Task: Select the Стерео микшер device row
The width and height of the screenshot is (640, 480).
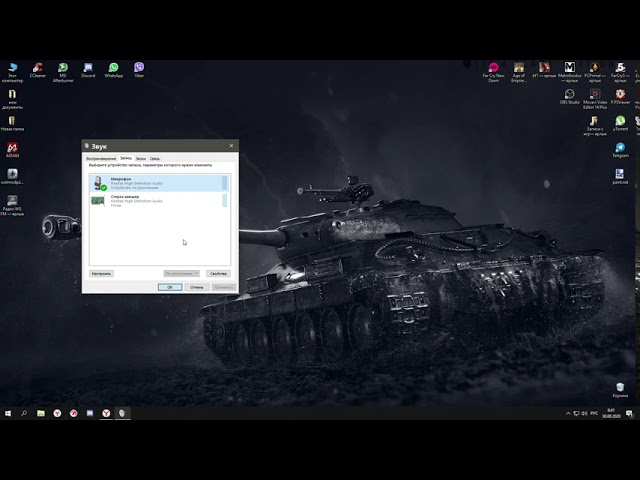Action: pyautogui.click(x=160, y=201)
